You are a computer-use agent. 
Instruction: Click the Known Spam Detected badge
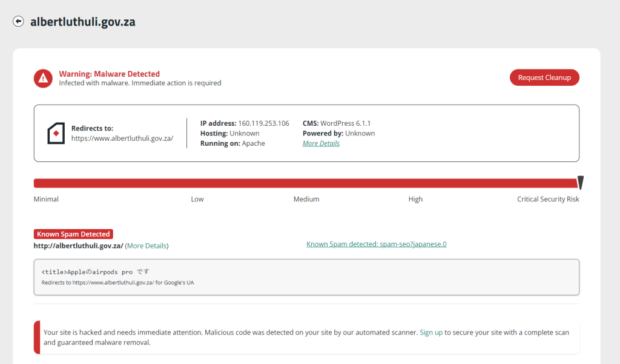point(73,234)
